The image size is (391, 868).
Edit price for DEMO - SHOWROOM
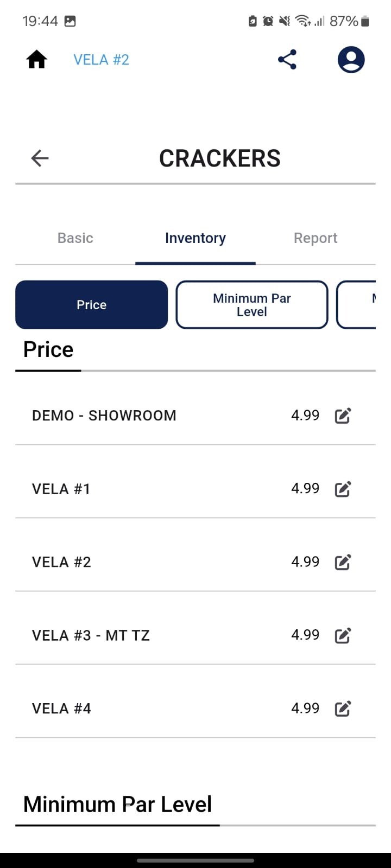pyautogui.click(x=343, y=416)
